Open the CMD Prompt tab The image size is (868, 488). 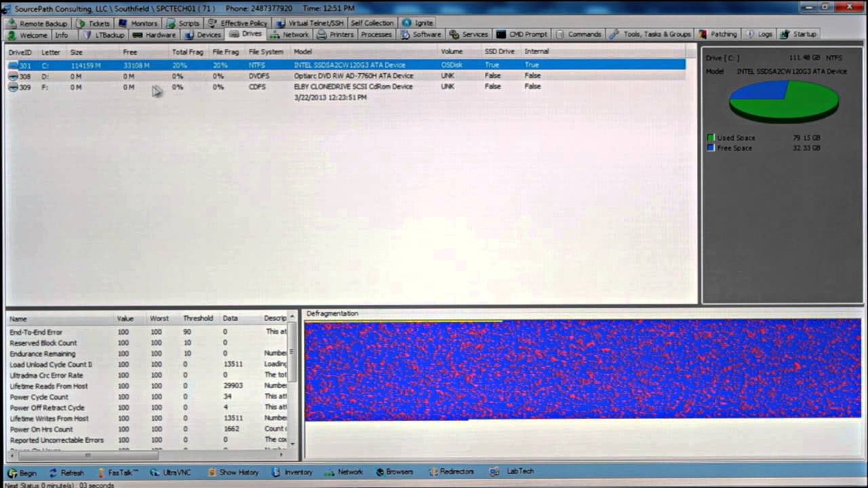pos(522,35)
